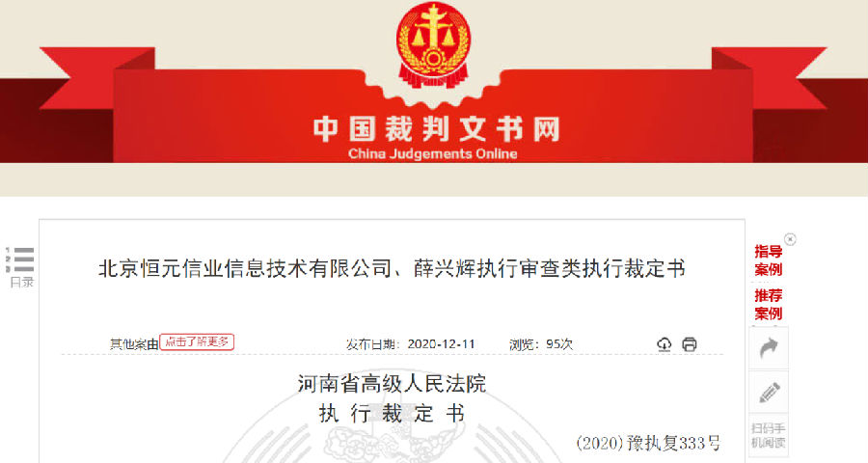The image size is (868, 463).
Task: Click case number (2020)豫执复333号
Action: coord(648,443)
